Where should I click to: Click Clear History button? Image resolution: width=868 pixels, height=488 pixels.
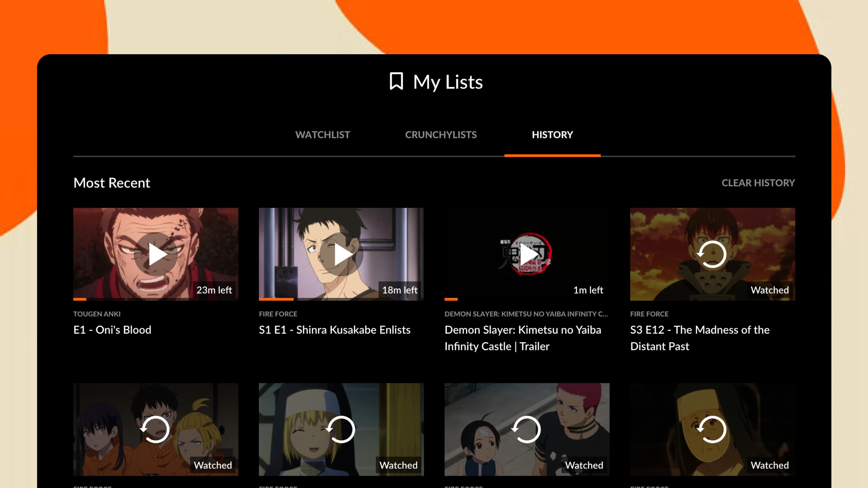tap(758, 183)
